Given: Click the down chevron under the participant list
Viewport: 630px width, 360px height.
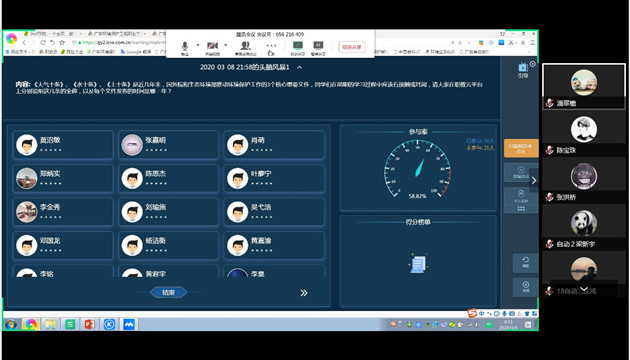Looking at the screenshot, I should pos(584,289).
